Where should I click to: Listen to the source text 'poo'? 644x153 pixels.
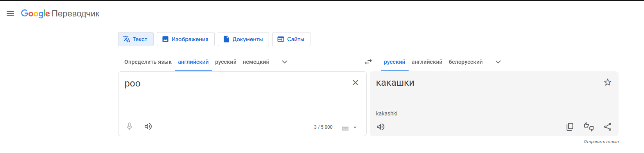(x=148, y=126)
